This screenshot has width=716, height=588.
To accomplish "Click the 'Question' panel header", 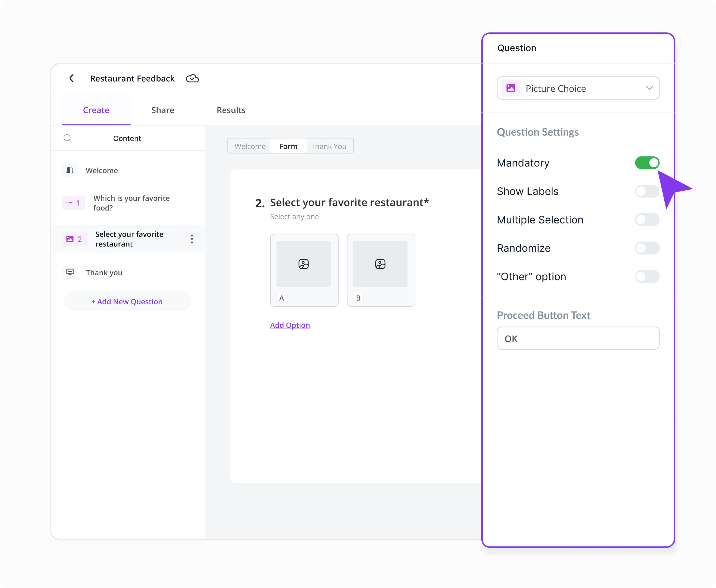I will pyautogui.click(x=517, y=48).
